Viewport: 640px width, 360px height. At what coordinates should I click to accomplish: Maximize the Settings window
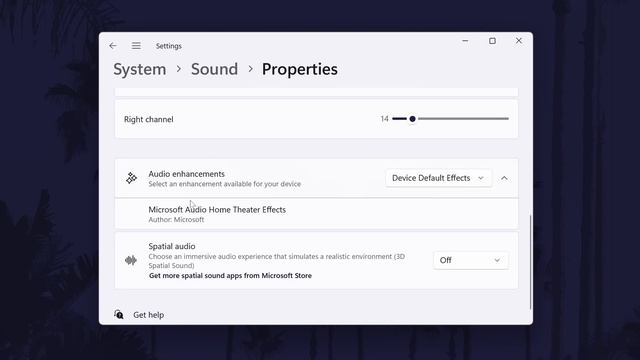click(x=492, y=41)
